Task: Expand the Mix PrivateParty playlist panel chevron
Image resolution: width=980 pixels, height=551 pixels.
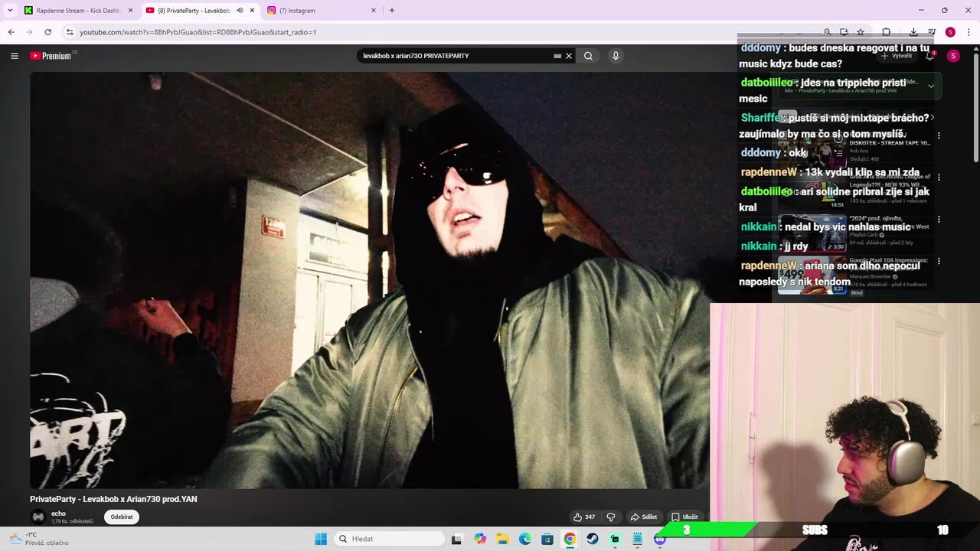Action: pos(931,86)
